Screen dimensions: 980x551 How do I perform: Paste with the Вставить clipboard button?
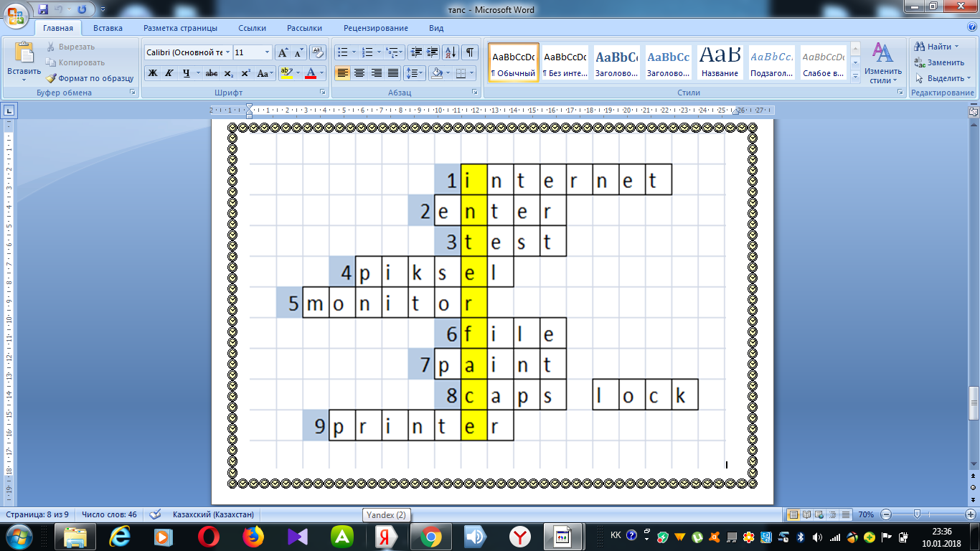pyautogui.click(x=24, y=61)
